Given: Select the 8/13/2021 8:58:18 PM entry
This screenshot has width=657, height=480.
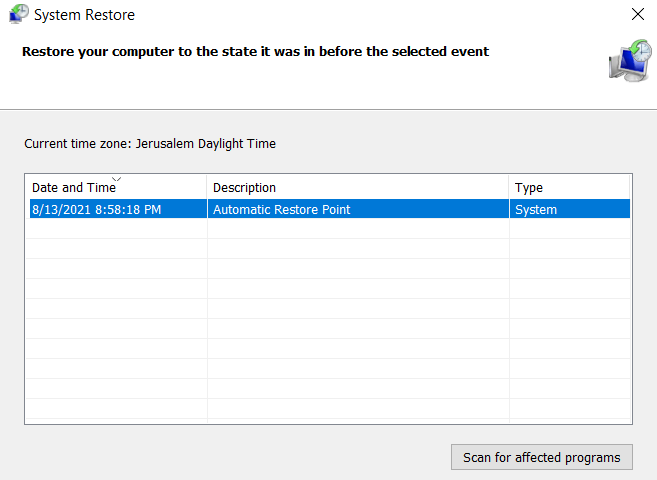Looking at the screenshot, I should [x=97, y=210].
